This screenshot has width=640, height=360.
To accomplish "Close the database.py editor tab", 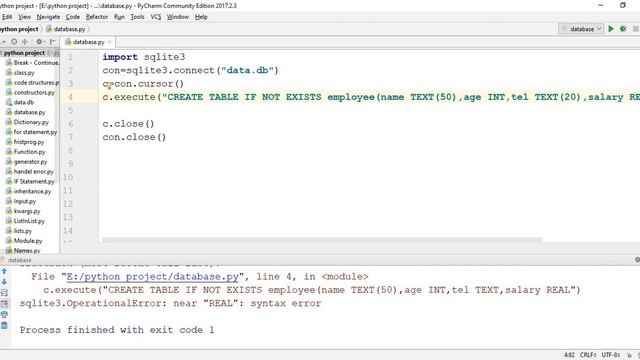I will coord(109,42).
